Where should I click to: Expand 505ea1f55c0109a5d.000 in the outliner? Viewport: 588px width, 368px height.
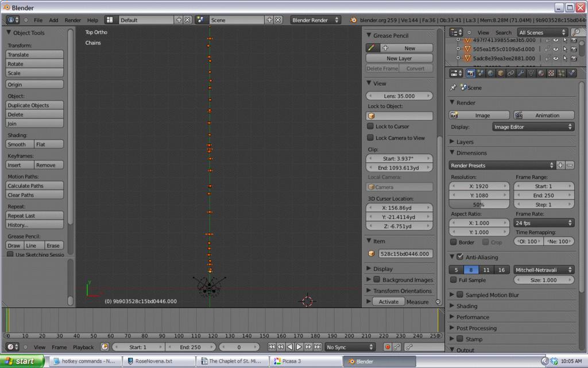pos(458,49)
